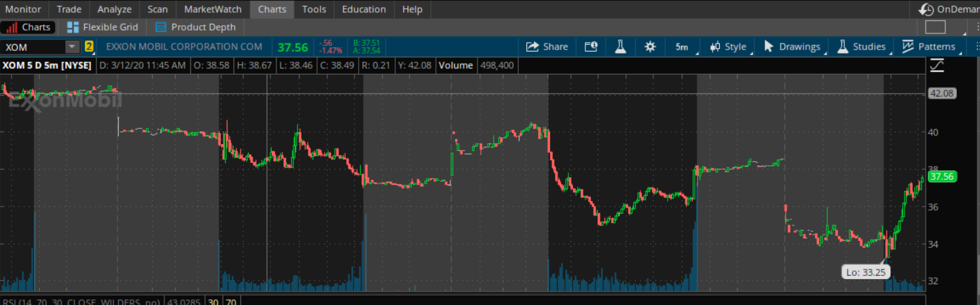Expand the XOM symbol dropdown arrow

[72, 47]
